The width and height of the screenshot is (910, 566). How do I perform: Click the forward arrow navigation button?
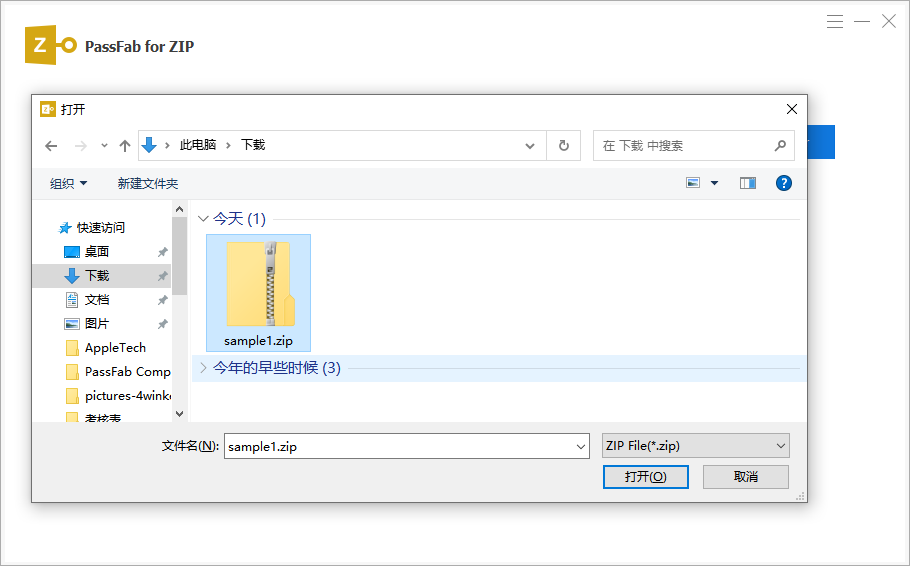(81, 146)
